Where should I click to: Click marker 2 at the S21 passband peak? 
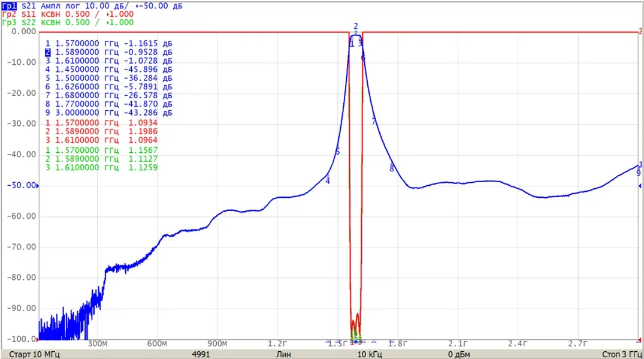(x=356, y=28)
